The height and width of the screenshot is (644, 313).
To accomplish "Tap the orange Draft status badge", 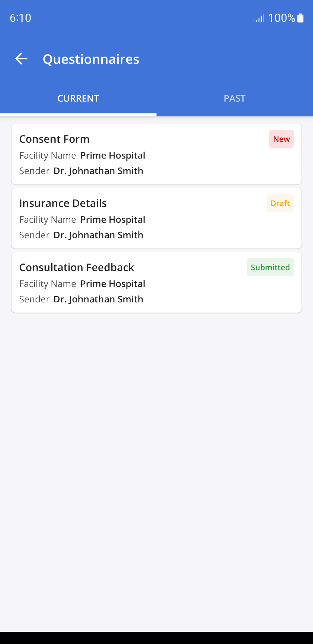I will 280,203.
